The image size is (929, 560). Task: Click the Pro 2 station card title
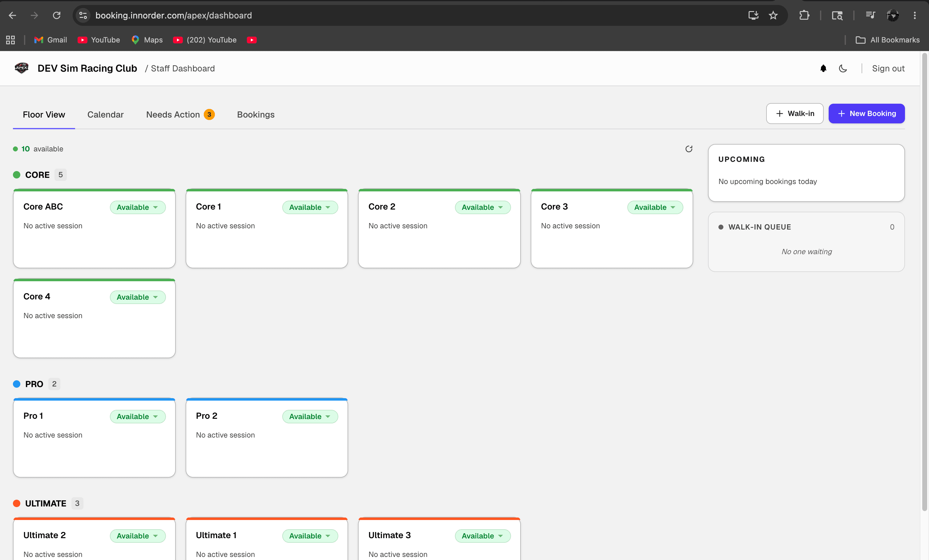tap(206, 416)
